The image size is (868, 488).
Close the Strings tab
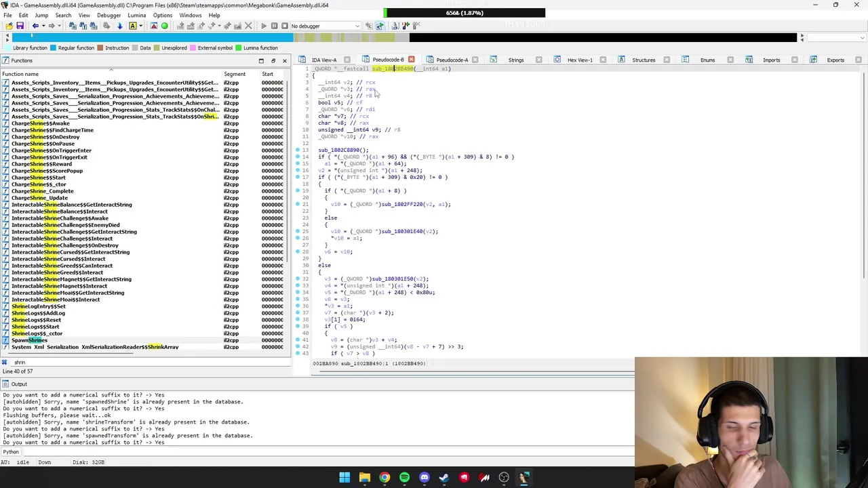point(539,60)
